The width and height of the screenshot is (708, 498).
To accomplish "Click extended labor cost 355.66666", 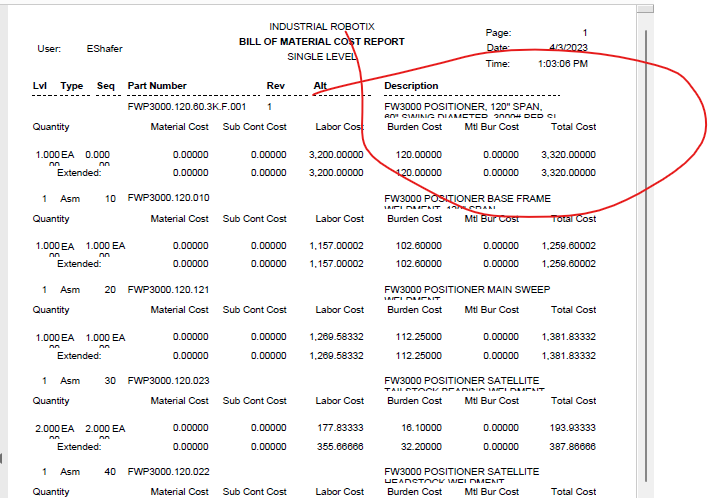I will click(340, 447).
